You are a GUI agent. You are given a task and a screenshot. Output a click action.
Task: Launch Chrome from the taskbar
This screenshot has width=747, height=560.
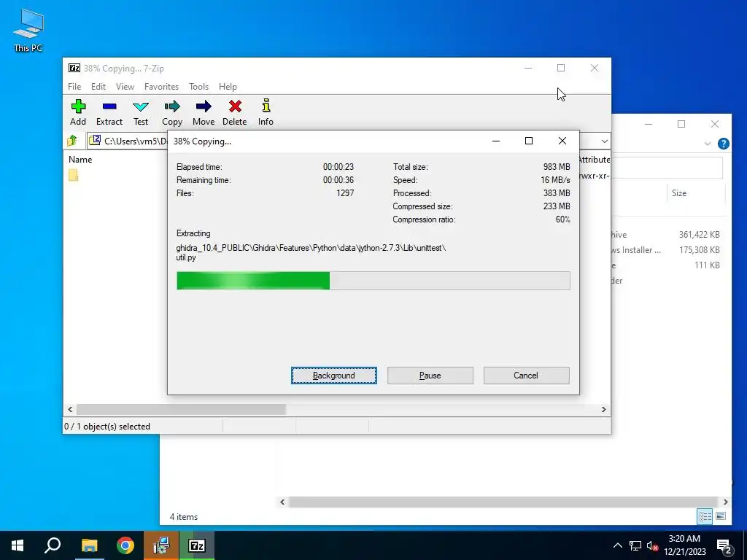pyautogui.click(x=125, y=545)
